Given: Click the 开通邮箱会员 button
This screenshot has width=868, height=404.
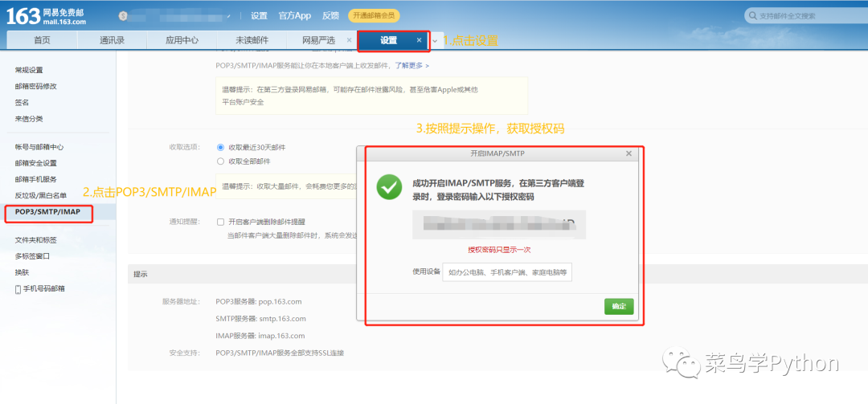Looking at the screenshot, I should pos(374,16).
